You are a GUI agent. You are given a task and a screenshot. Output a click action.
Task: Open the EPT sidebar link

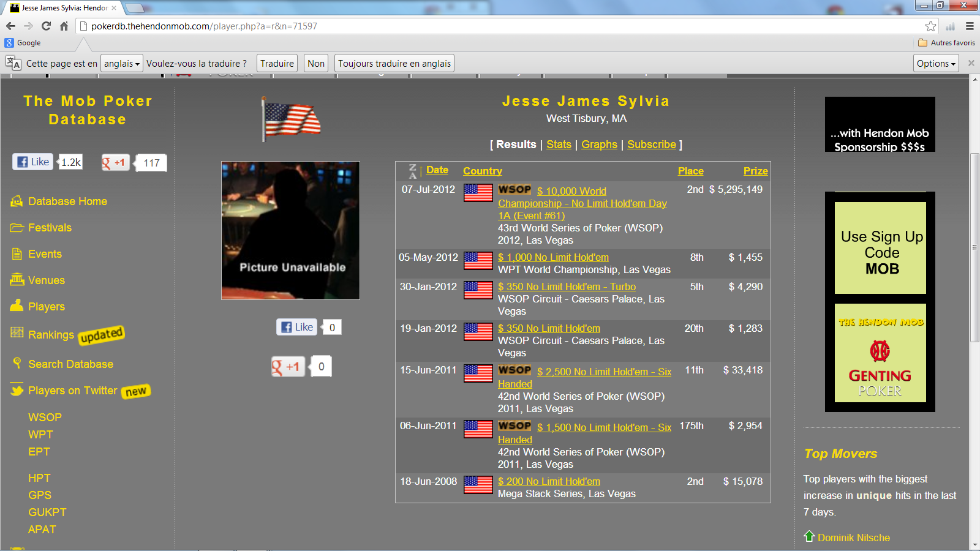[39, 452]
